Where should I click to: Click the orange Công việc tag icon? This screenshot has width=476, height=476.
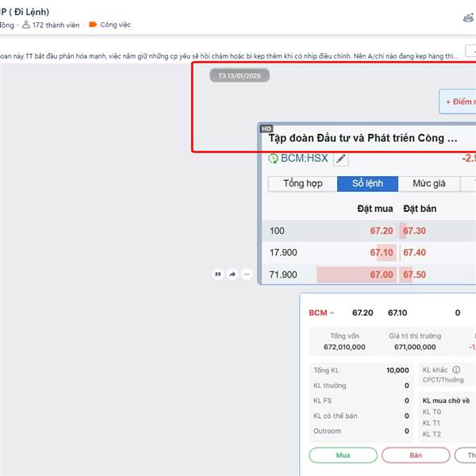(x=93, y=25)
